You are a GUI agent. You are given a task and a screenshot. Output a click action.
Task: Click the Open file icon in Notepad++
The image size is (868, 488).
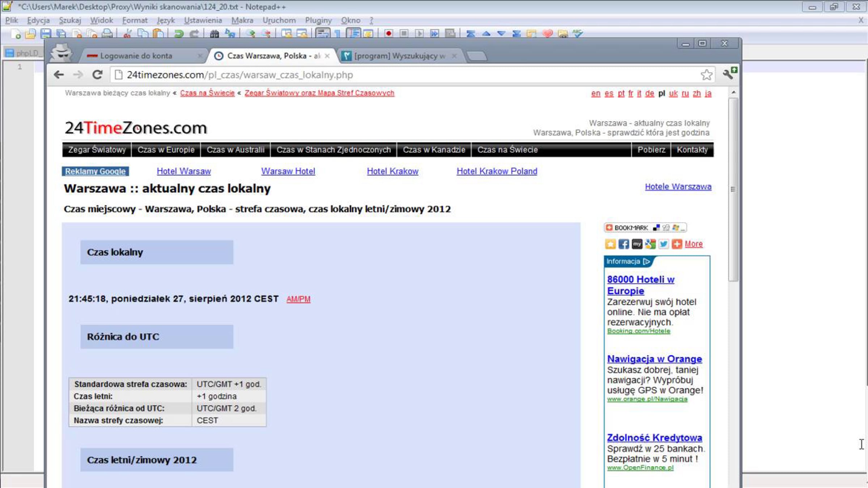(x=31, y=34)
